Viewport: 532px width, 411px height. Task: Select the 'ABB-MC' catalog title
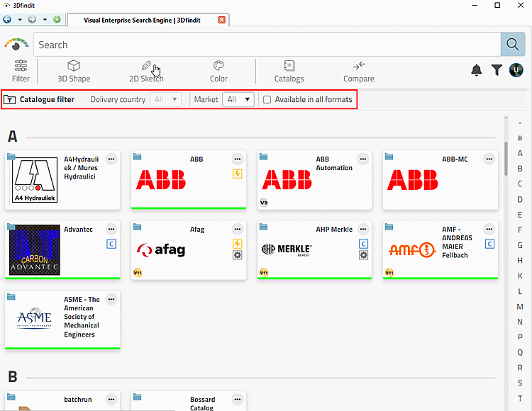455,159
